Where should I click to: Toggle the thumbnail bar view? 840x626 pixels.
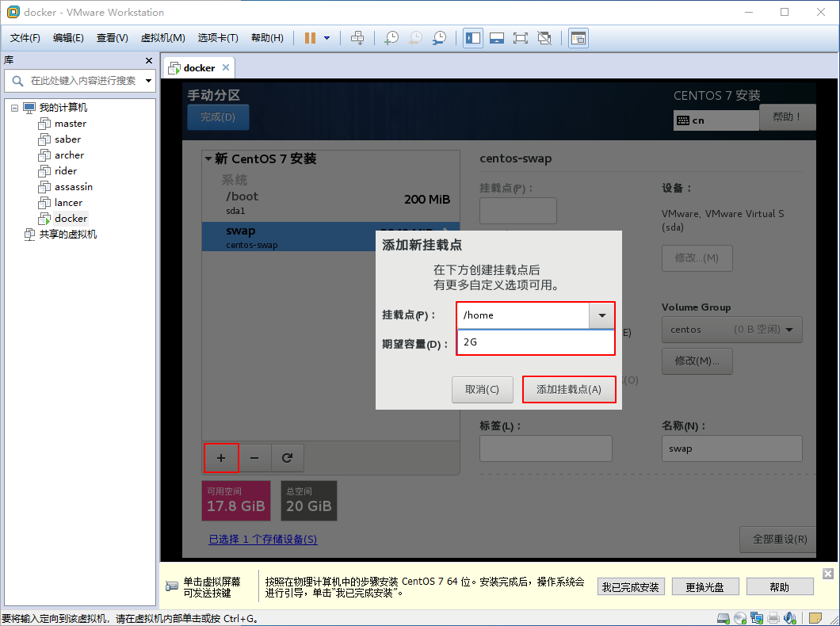(497, 38)
